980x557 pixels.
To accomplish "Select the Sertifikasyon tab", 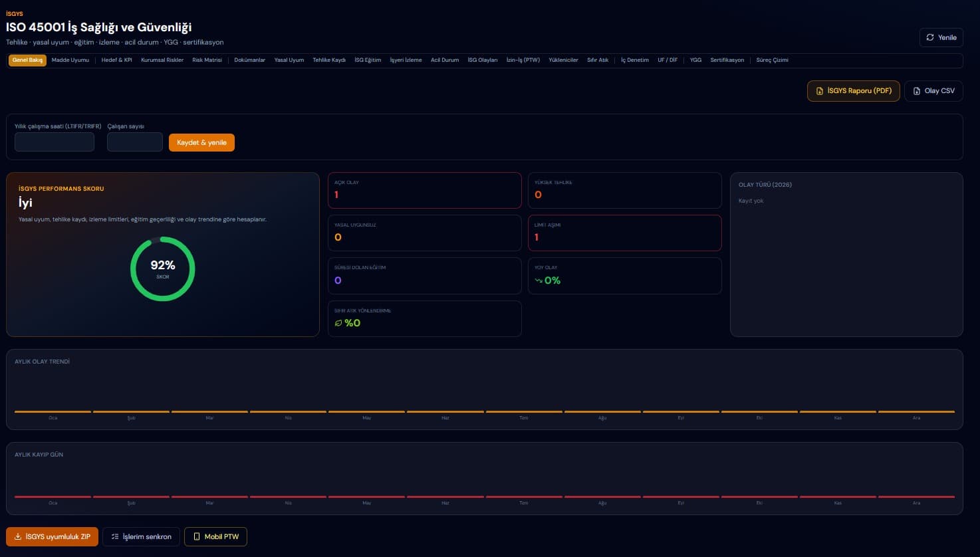I will (x=727, y=60).
